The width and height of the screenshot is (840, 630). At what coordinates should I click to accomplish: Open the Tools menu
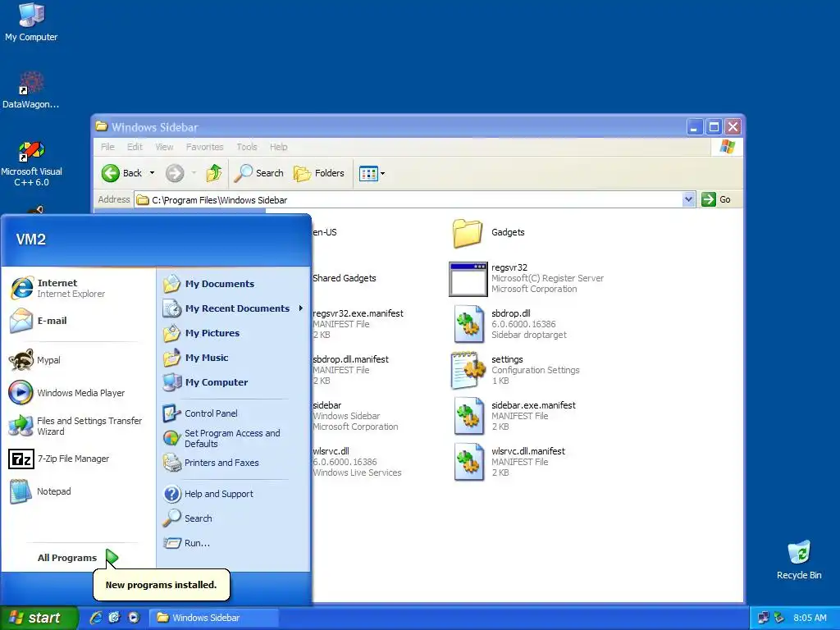pyautogui.click(x=246, y=147)
